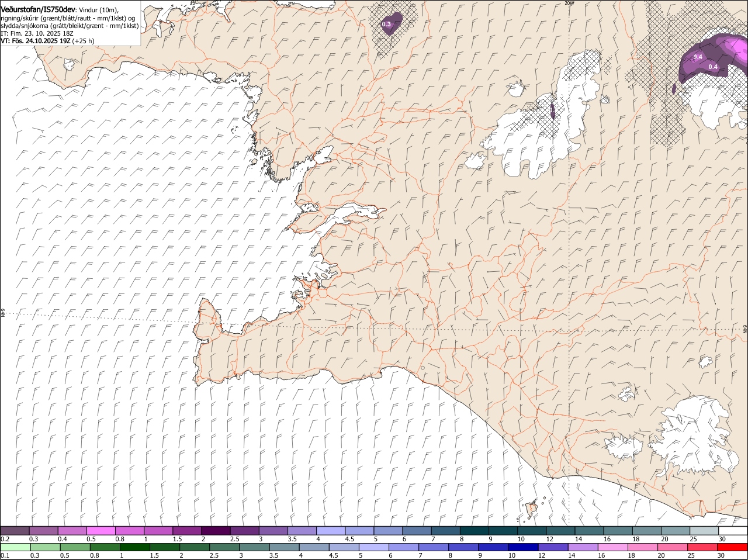Click the Veðurstofan/IS750dev title text
The width and height of the screenshot is (748, 560).
(38, 10)
